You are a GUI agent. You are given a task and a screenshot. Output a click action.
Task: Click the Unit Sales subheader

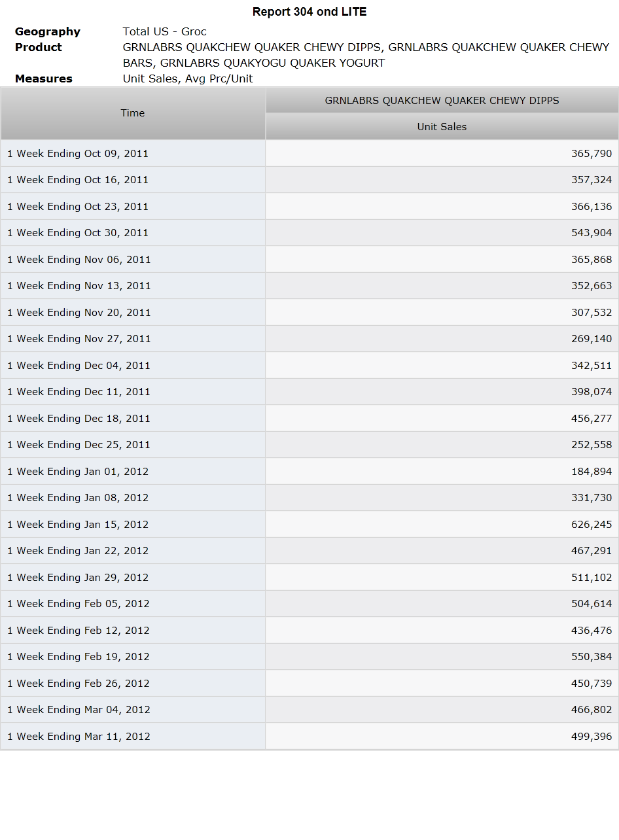(x=442, y=126)
